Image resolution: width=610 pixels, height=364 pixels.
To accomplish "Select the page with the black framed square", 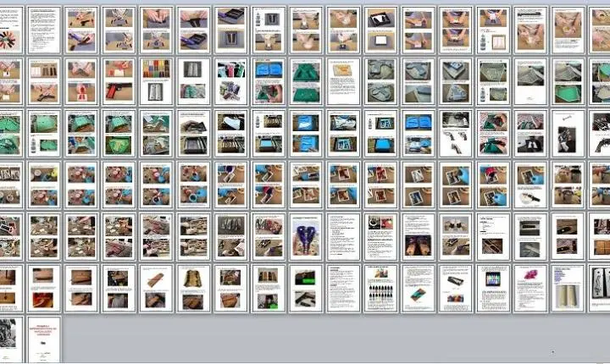I will [x=380, y=30].
